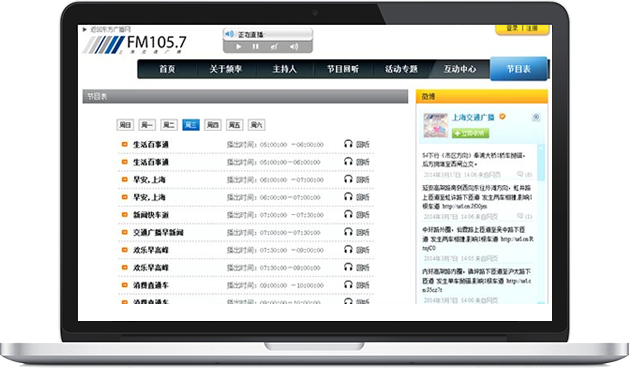Click the blue 节目表 navigation tab
The image size is (629, 368).
tap(519, 69)
